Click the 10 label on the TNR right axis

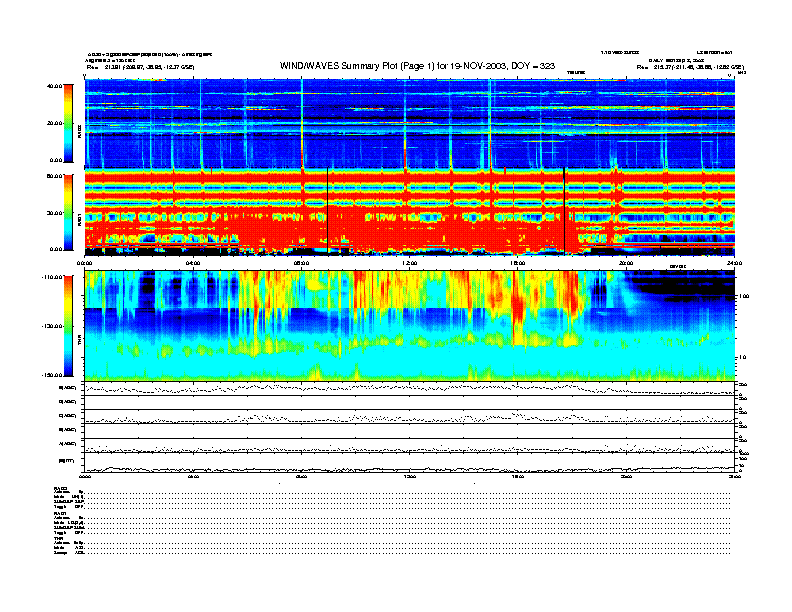tap(742, 357)
